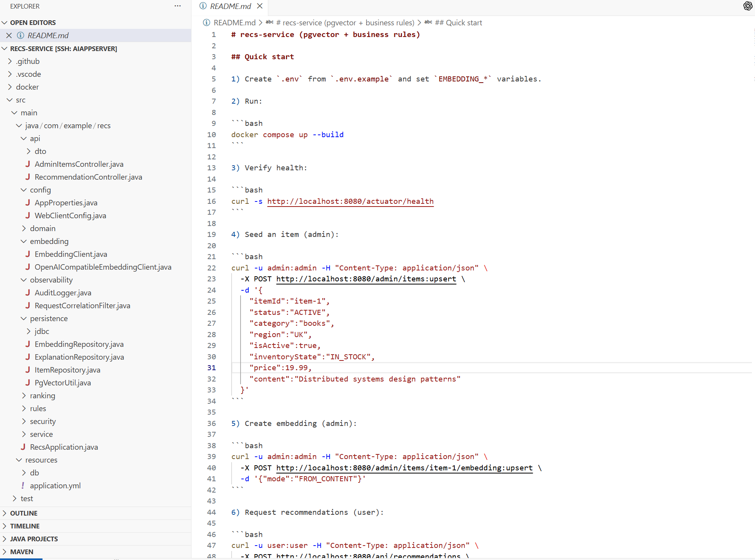Click the info icon on the README.md tab
755x560 pixels.
pos(203,6)
